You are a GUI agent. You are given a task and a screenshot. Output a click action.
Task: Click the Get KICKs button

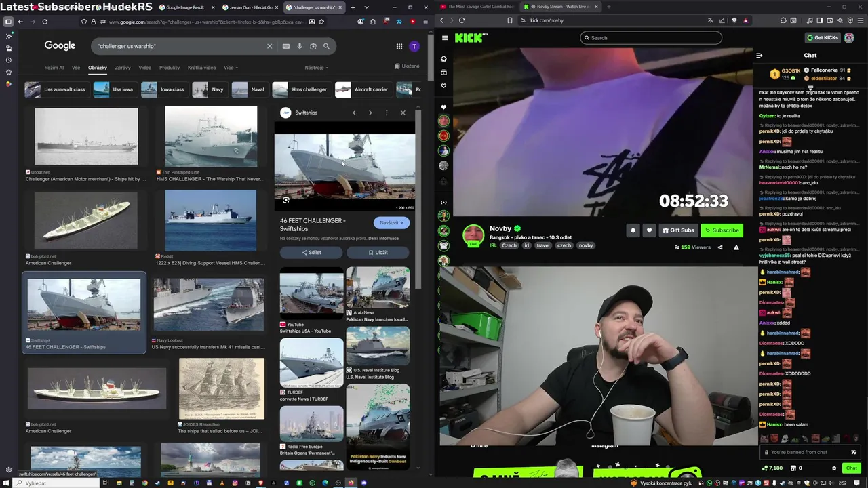(x=823, y=38)
